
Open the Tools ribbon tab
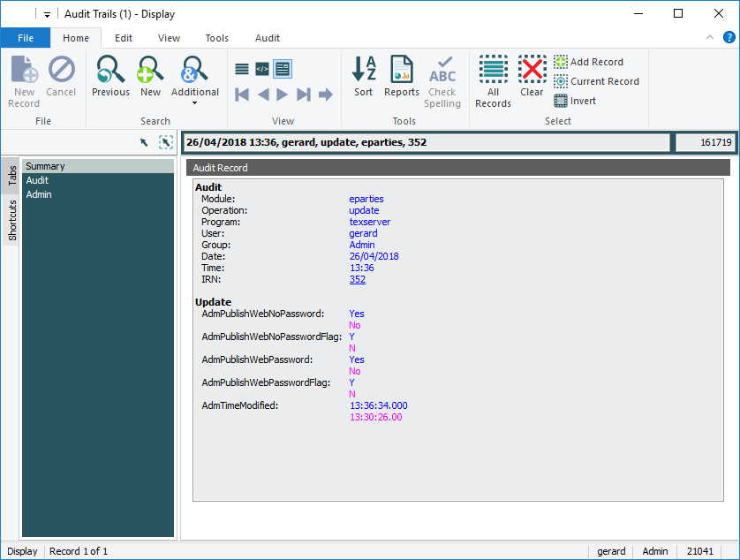[216, 38]
